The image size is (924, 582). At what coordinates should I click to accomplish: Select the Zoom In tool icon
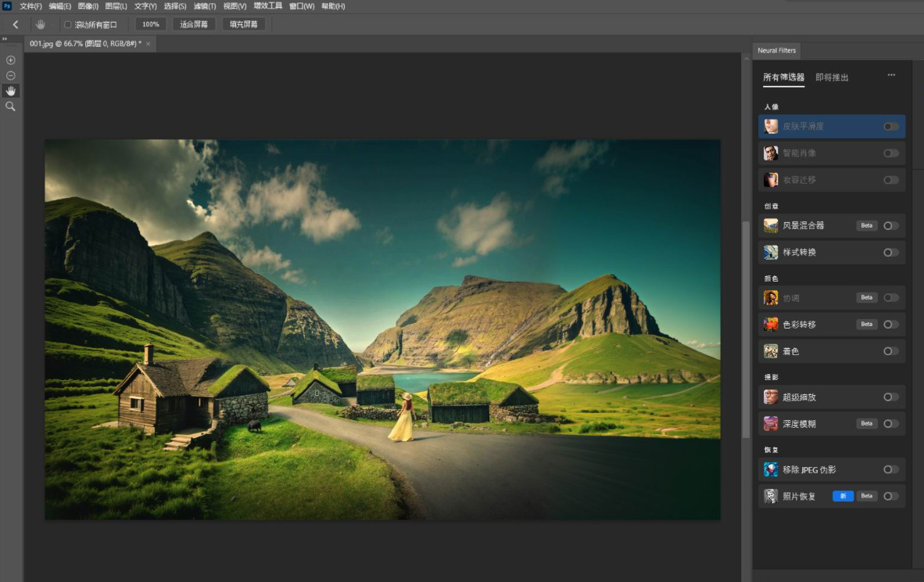pyautogui.click(x=11, y=60)
